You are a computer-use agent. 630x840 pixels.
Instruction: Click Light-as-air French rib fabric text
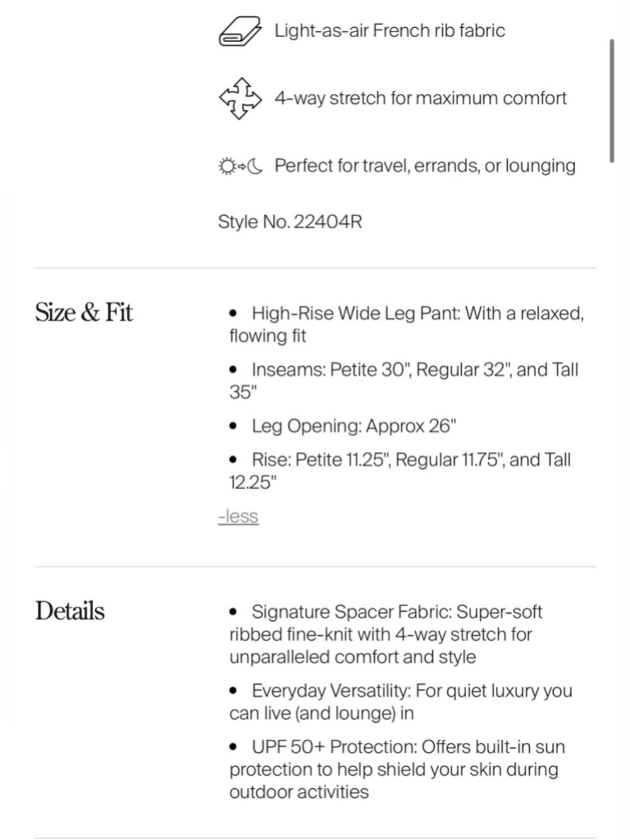389,31
